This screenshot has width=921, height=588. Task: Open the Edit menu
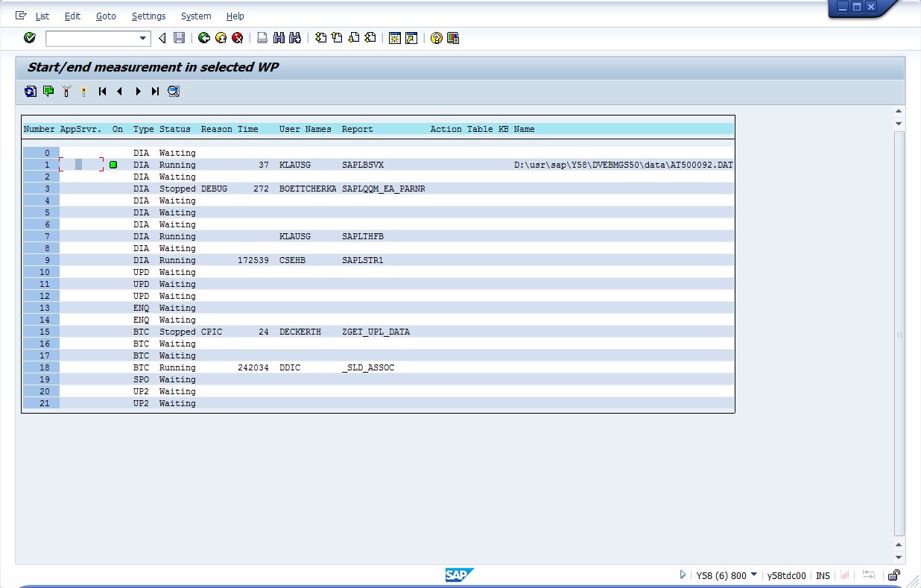[x=72, y=16]
